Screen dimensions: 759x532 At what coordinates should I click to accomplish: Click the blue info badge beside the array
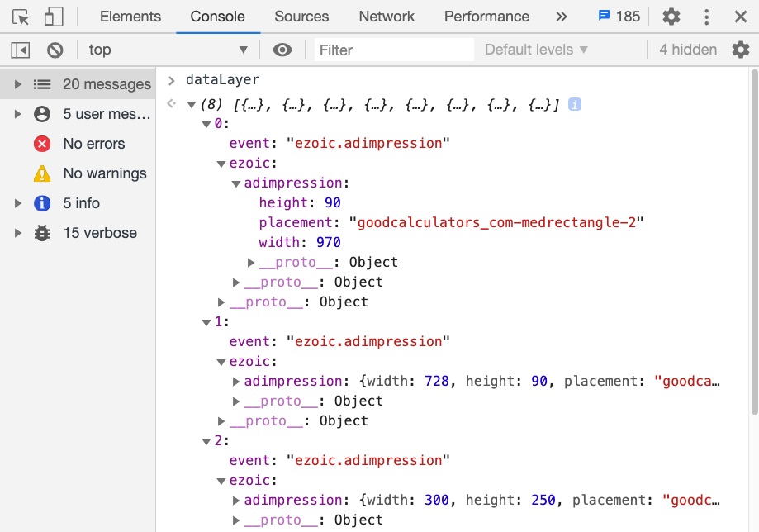[575, 105]
